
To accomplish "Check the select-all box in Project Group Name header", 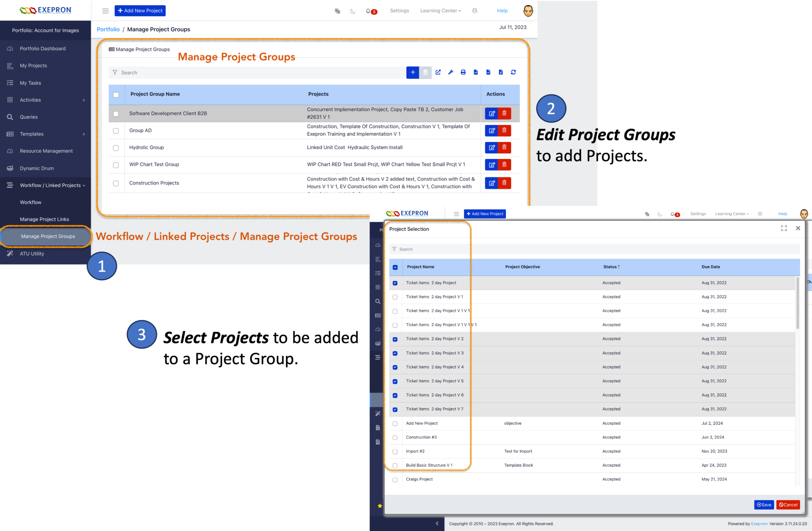I will click(116, 95).
